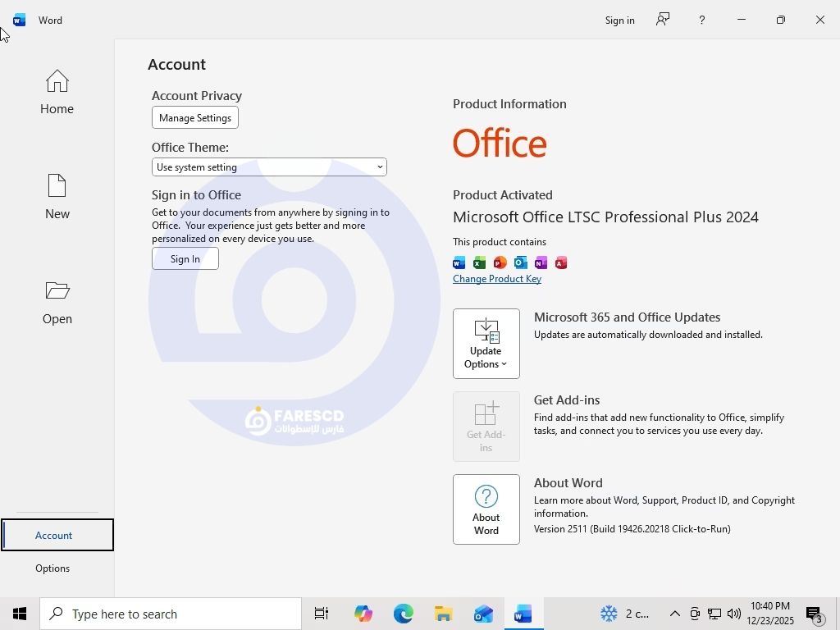Expand the Office Theme dropdown
The width and height of the screenshot is (840, 630).
coord(269,167)
